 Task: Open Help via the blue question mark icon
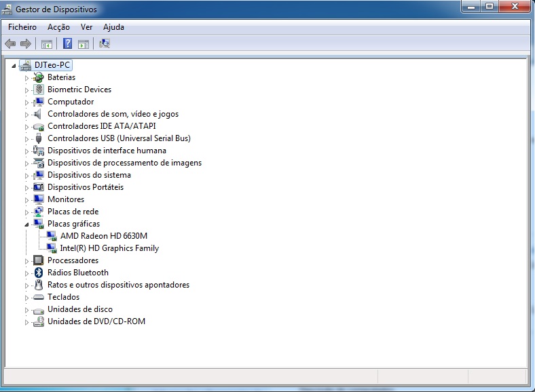point(68,43)
